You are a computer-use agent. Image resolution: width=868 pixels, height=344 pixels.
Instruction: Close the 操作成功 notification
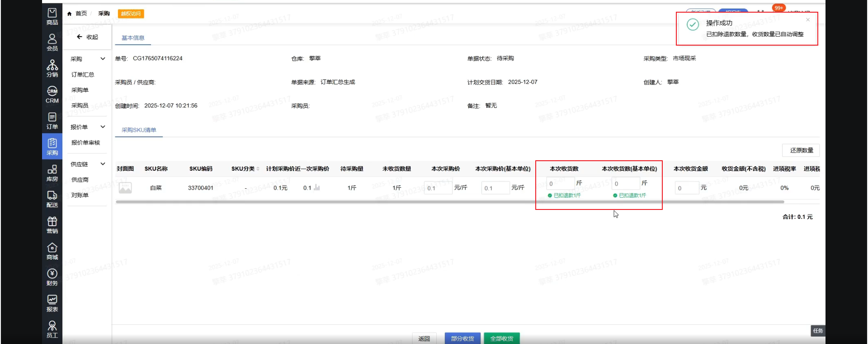click(808, 20)
